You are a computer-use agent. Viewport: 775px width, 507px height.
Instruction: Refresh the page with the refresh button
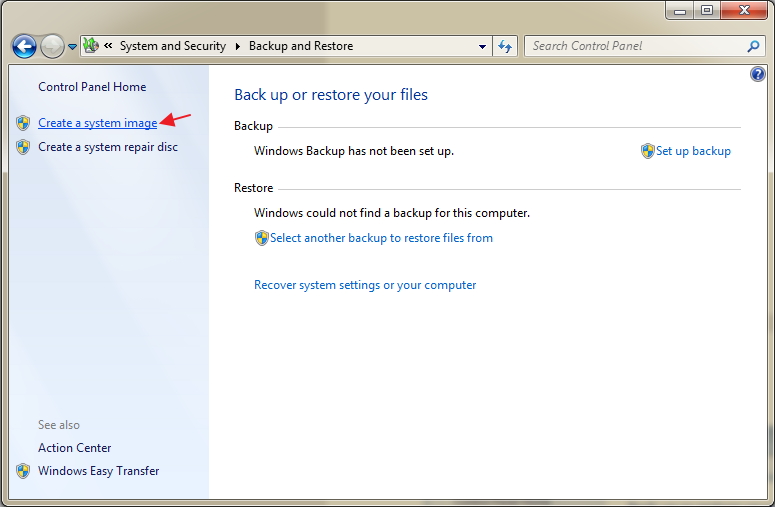click(505, 46)
